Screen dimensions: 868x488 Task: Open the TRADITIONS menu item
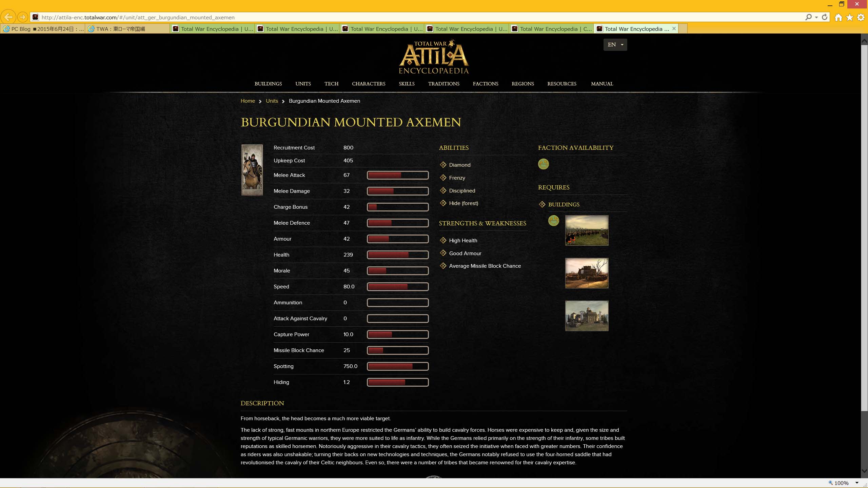coord(443,84)
